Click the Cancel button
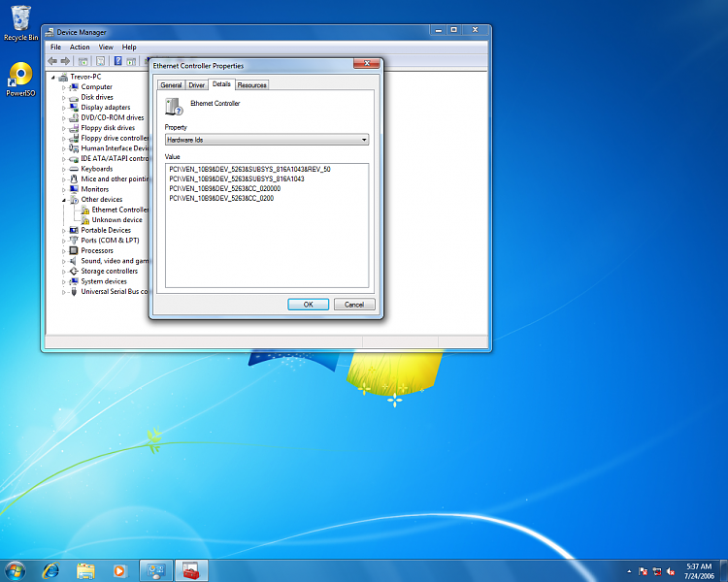This screenshot has width=728, height=582. 354,305
